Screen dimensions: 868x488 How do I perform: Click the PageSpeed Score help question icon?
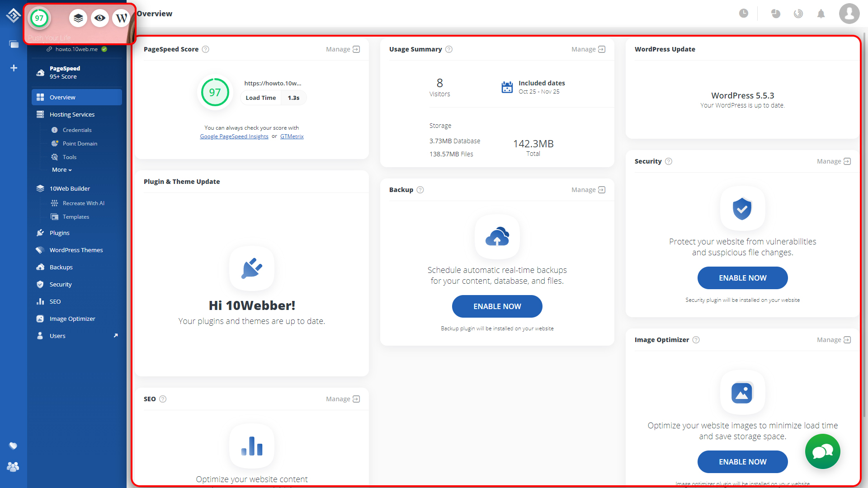tap(205, 49)
